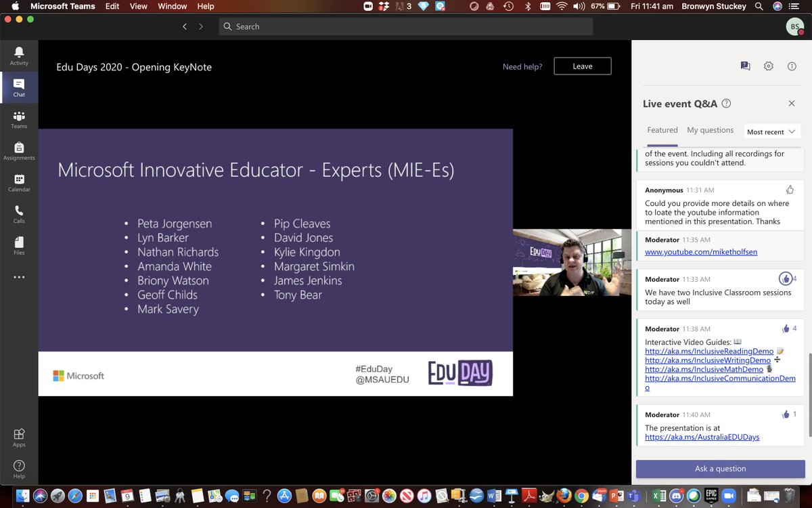Like the Moderator 11:38 AM video guides post
Image resolution: width=812 pixels, height=508 pixels.
[786, 329]
